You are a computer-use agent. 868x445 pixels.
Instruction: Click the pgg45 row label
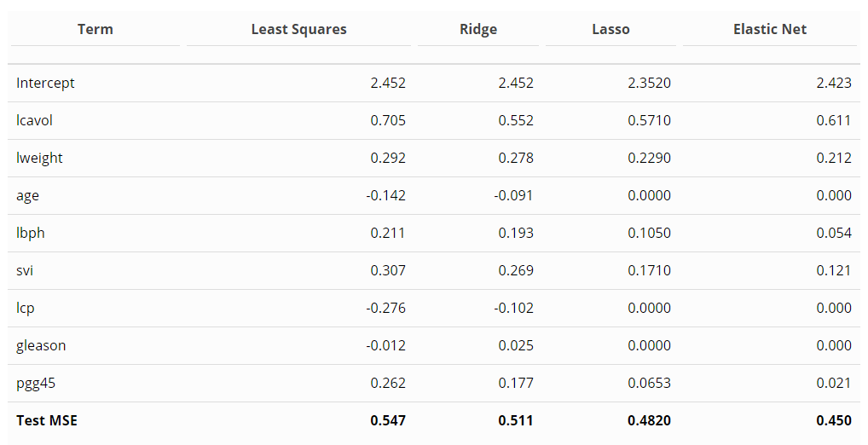pyautogui.click(x=36, y=383)
